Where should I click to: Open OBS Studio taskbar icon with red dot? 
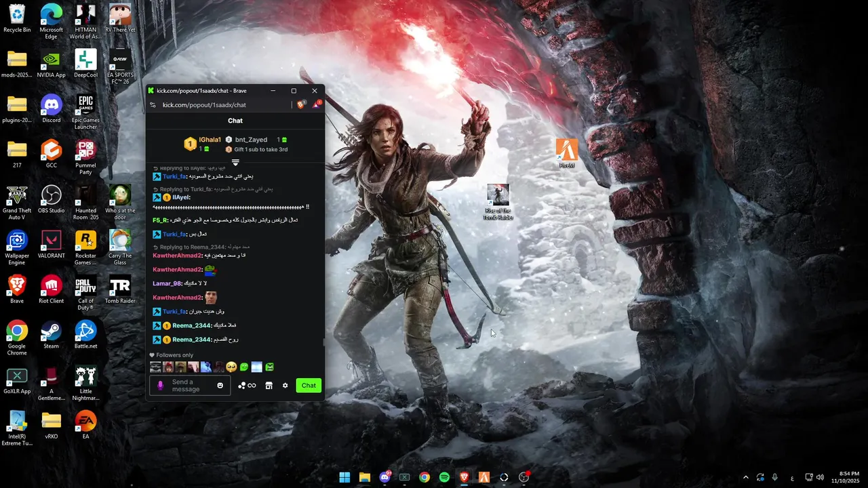coord(524,477)
